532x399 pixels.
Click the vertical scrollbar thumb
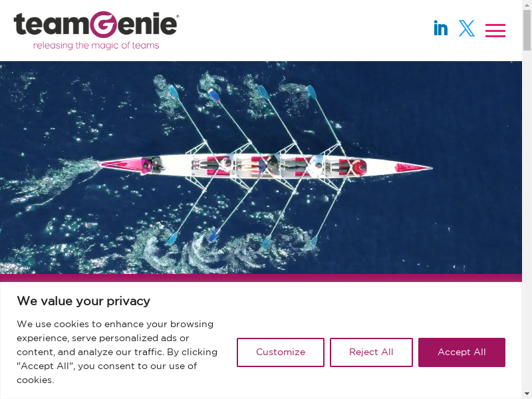(x=527, y=30)
